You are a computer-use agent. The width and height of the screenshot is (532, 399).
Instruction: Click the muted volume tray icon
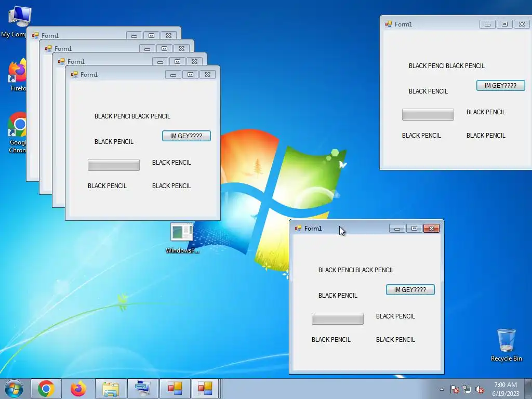(480, 390)
